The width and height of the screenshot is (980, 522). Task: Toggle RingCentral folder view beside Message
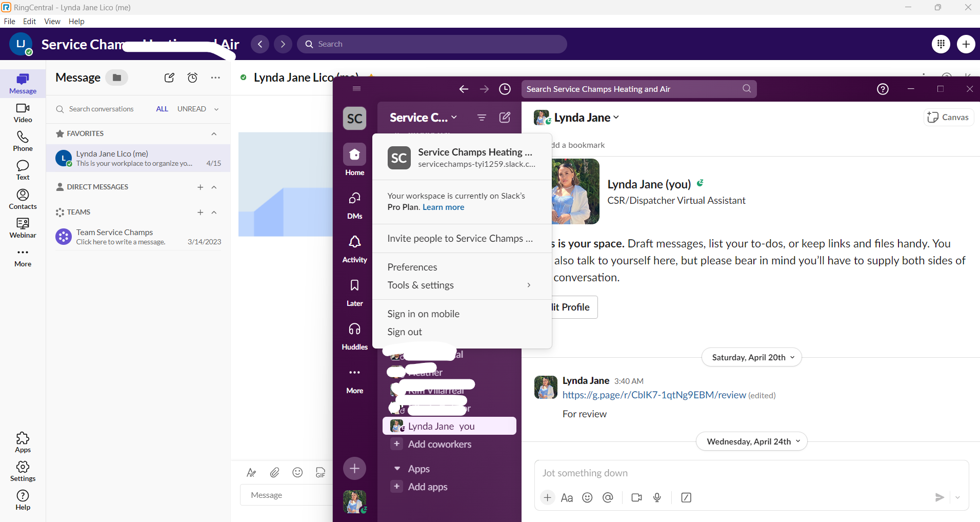point(117,78)
